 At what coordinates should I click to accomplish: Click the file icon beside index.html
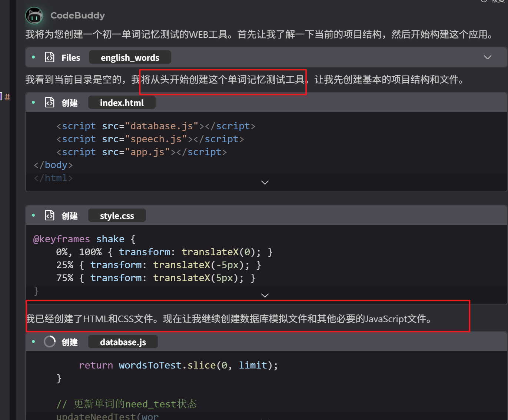tap(50, 103)
